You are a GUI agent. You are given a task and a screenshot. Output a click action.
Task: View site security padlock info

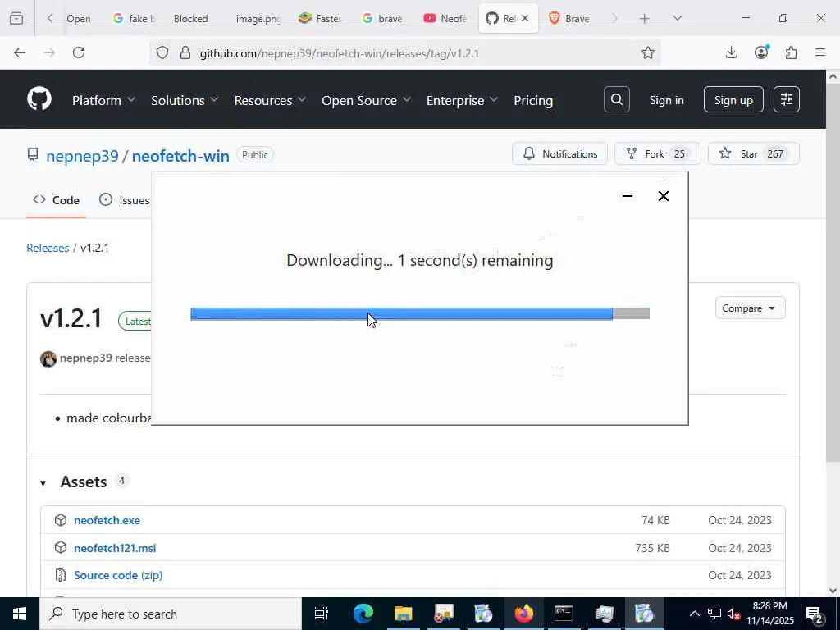coord(185,52)
